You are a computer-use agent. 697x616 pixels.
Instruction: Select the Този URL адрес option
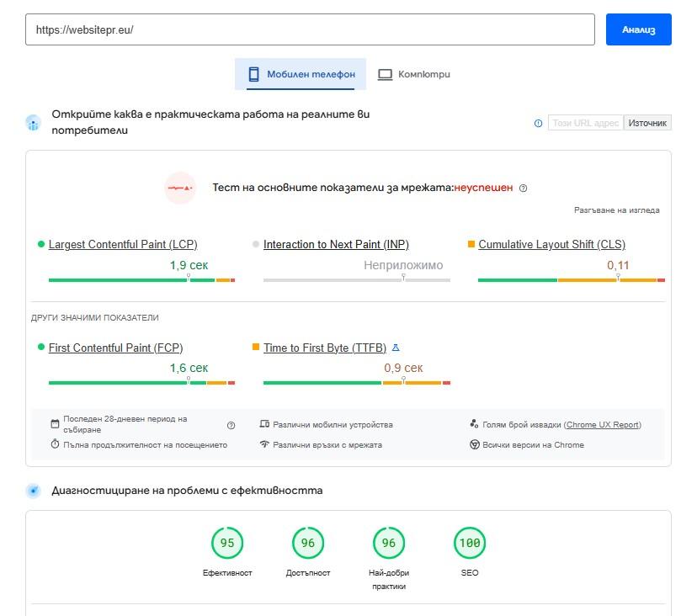(585, 123)
